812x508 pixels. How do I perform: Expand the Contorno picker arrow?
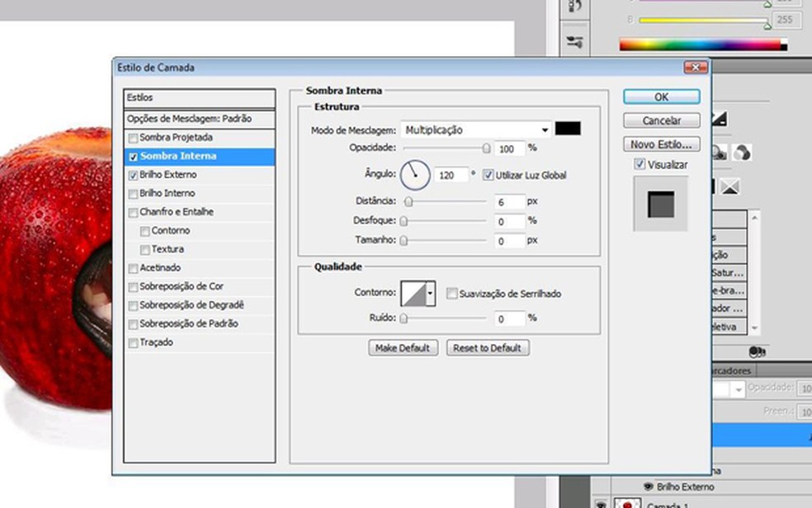pyautogui.click(x=430, y=294)
